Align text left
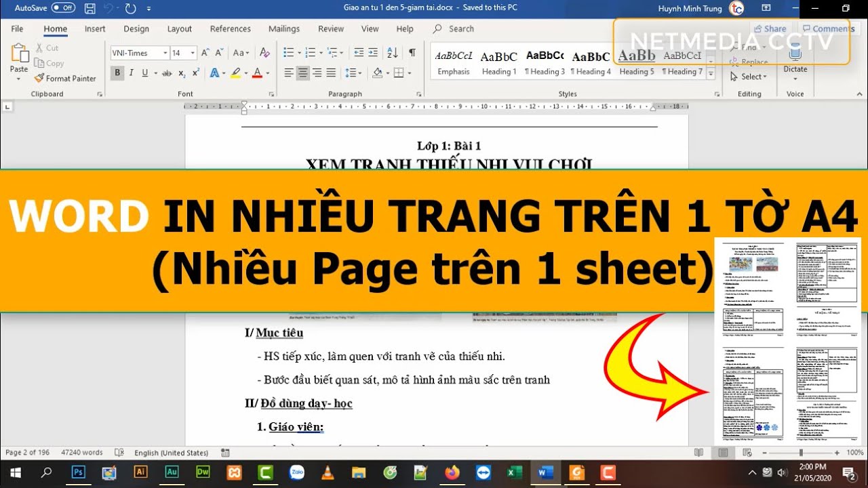Image resolution: width=868 pixels, height=488 pixels. pyautogui.click(x=288, y=73)
